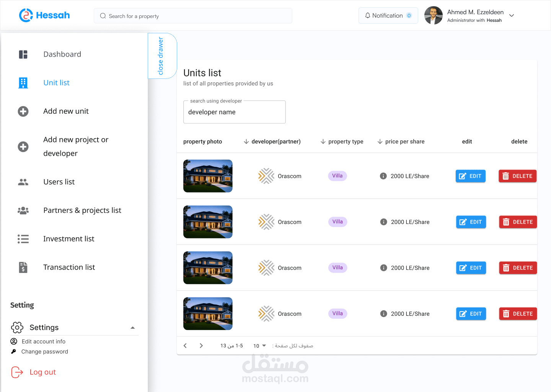
Task: Expand the user account chevron menu
Action: (512, 16)
